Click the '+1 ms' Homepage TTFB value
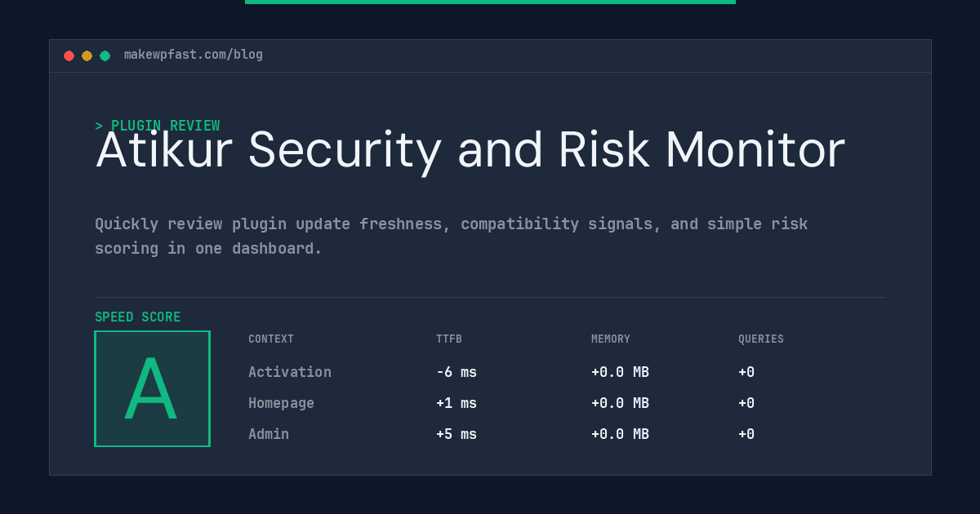 coord(457,403)
